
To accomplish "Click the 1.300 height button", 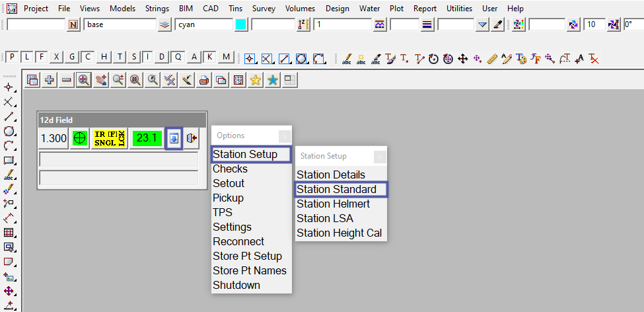I will tap(54, 139).
